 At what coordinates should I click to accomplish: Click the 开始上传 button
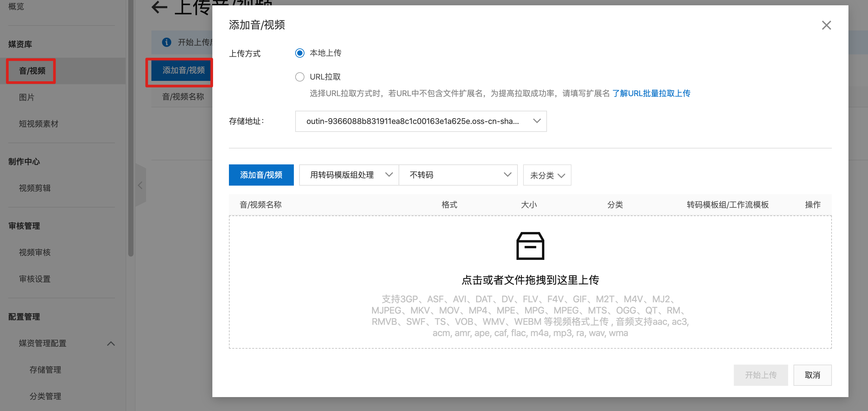click(x=761, y=375)
